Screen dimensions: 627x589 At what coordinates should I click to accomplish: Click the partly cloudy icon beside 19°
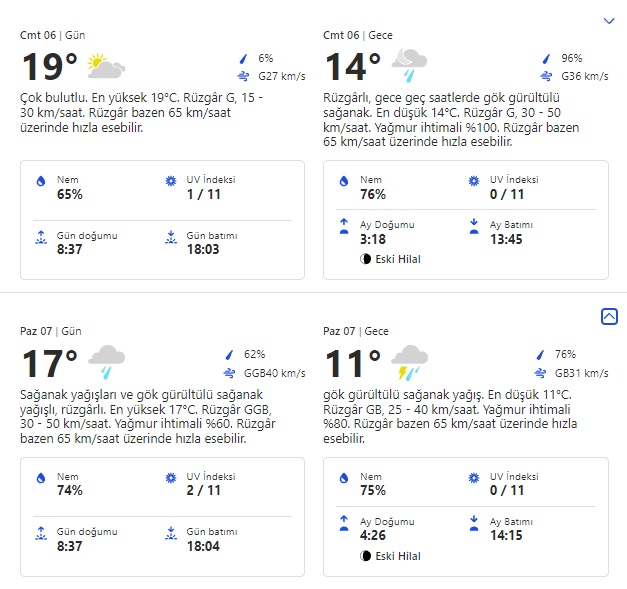click(105, 68)
